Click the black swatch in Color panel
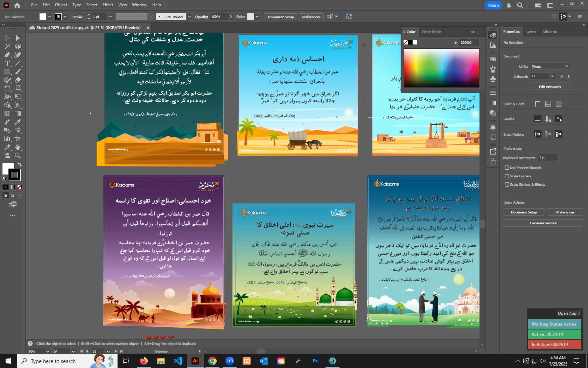This screenshot has width=588, height=368. [410, 43]
